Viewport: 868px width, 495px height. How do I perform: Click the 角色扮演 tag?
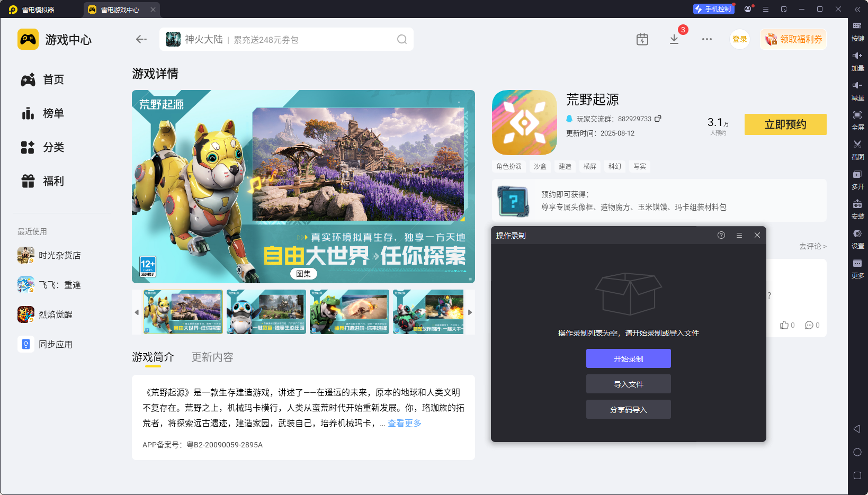tap(509, 166)
